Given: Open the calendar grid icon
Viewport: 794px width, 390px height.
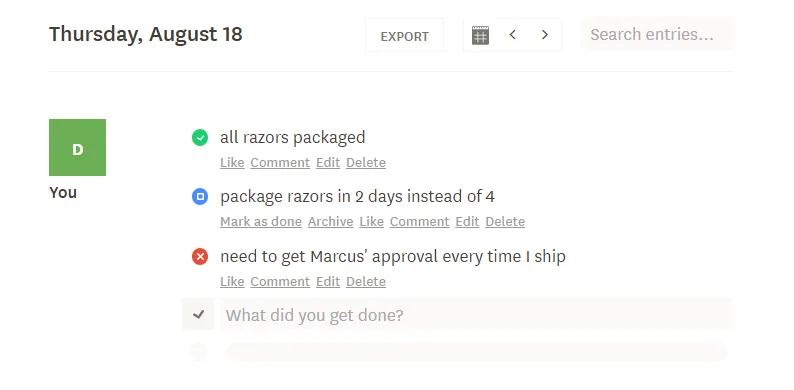Looking at the screenshot, I should tap(480, 35).
